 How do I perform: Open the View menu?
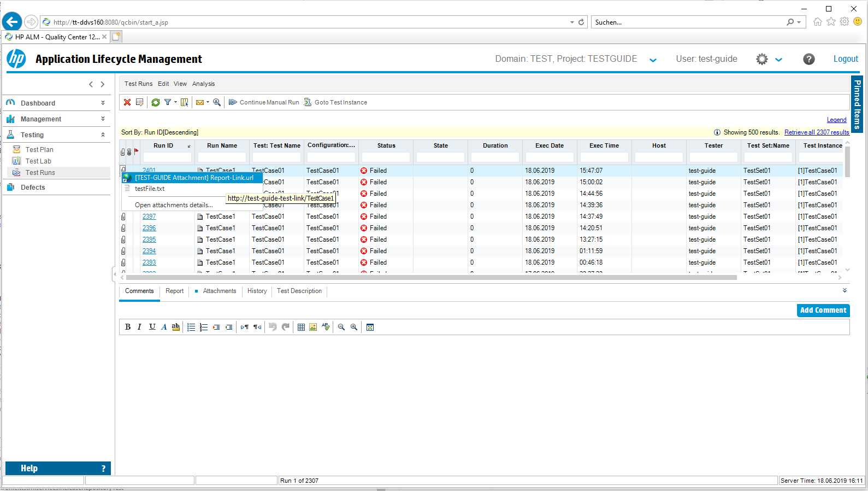(180, 84)
